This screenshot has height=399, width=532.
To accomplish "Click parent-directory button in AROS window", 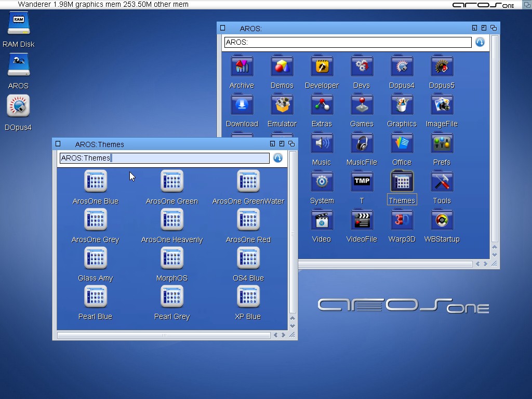I will (x=480, y=42).
